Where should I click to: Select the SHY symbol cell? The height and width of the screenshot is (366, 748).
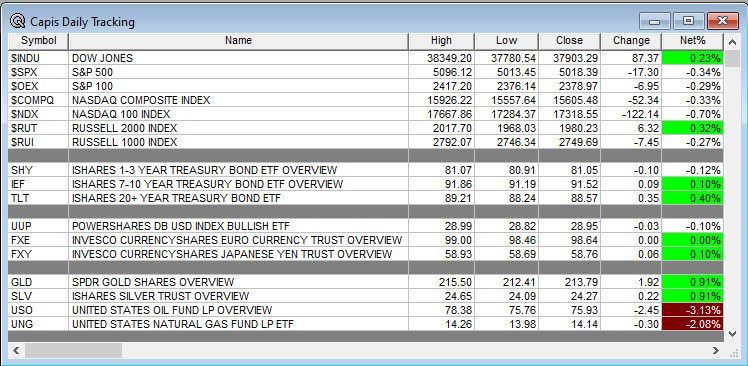(x=39, y=170)
